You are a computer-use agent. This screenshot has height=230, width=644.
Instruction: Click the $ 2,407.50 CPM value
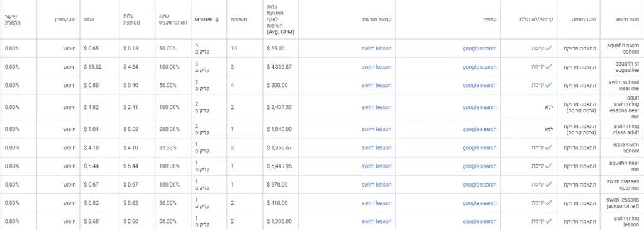pos(279,107)
